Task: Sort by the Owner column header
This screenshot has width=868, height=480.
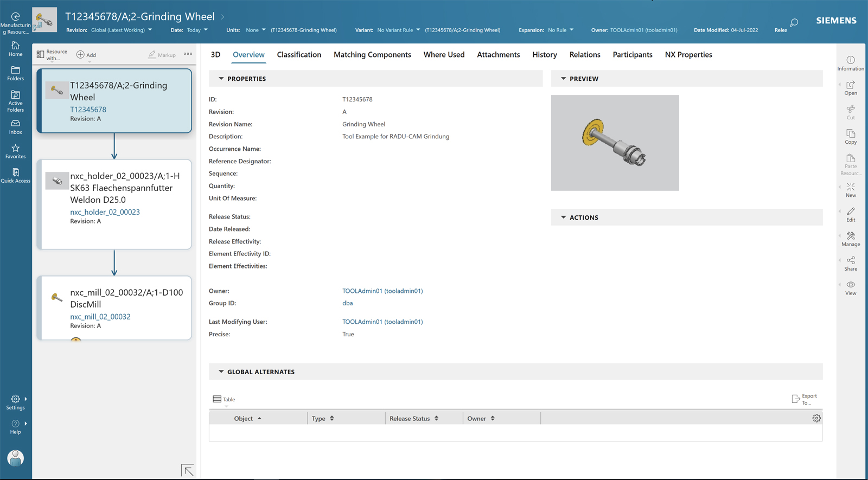Action: click(502, 418)
